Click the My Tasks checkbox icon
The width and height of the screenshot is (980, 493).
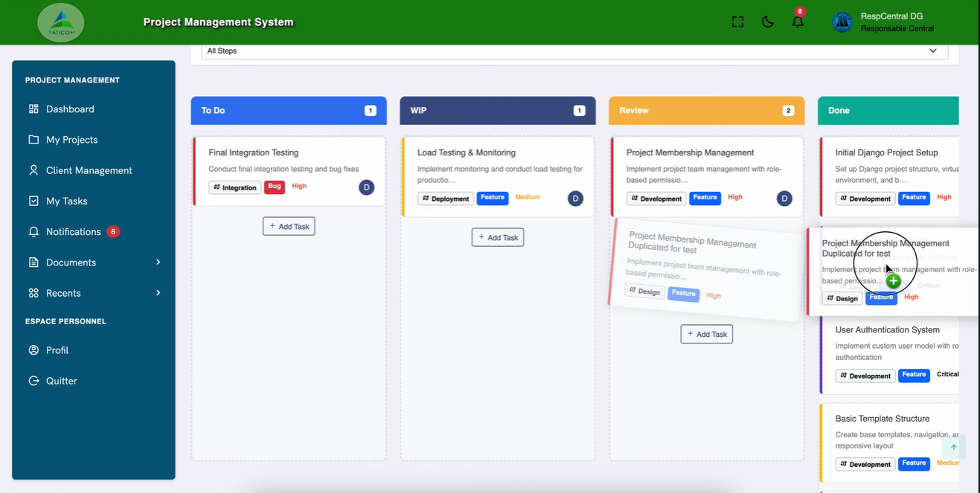(33, 201)
